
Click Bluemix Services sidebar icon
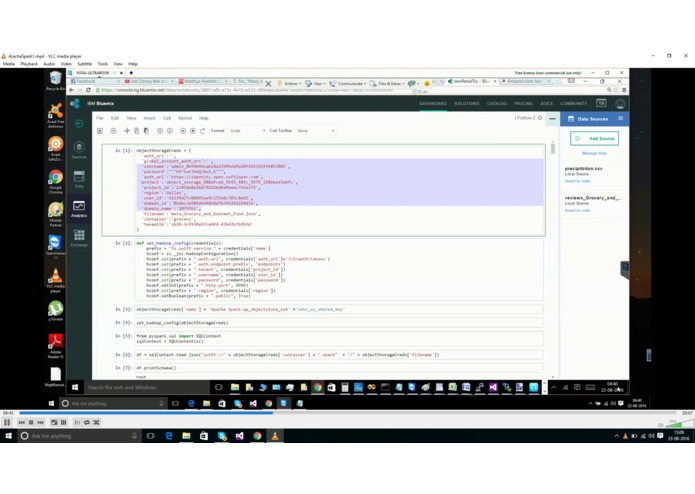79,150
